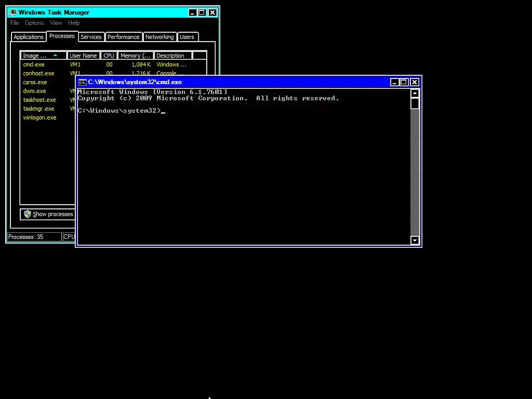Image resolution: width=532 pixels, height=399 pixels.
Task: Minimize the cmd.exe window
Action: pos(394,82)
